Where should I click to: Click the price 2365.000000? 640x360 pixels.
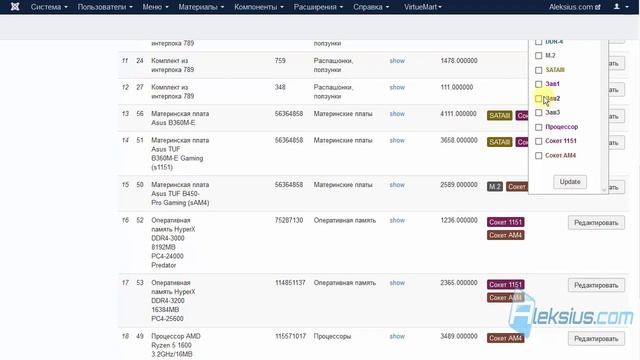(x=458, y=283)
